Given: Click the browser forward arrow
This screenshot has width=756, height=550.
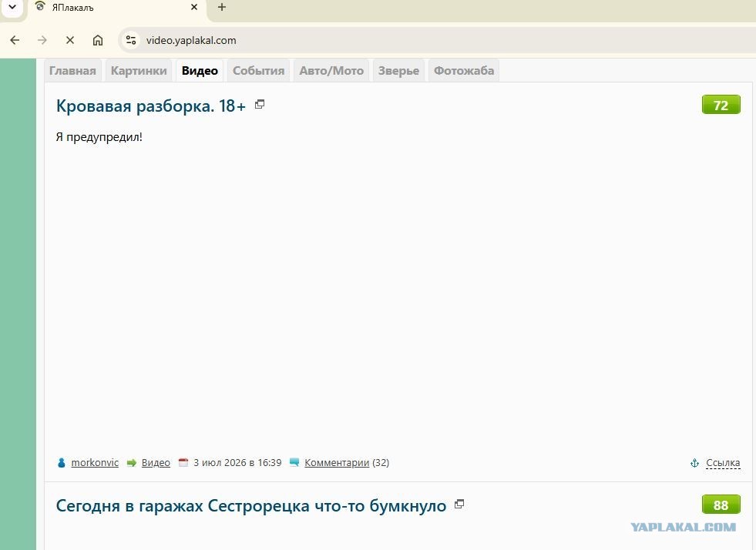Looking at the screenshot, I should click(42, 40).
